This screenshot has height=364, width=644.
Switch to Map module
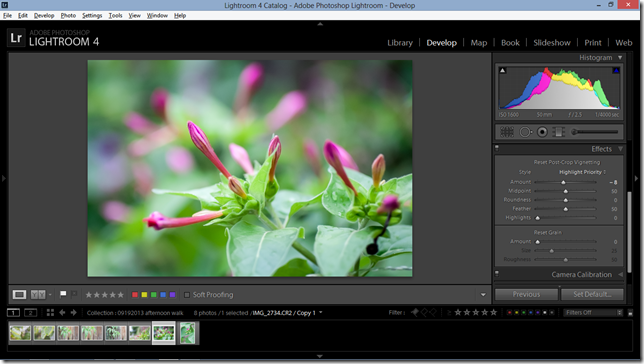coord(479,43)
